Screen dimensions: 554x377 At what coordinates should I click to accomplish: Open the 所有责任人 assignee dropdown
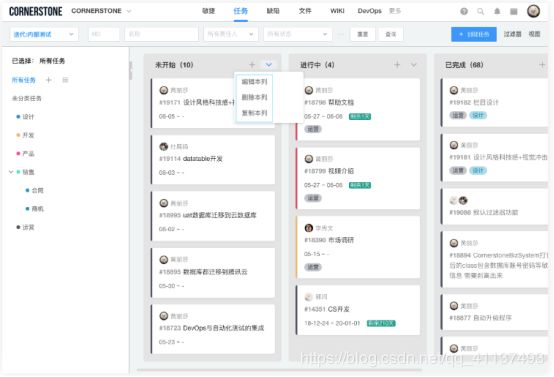(230, 34)
